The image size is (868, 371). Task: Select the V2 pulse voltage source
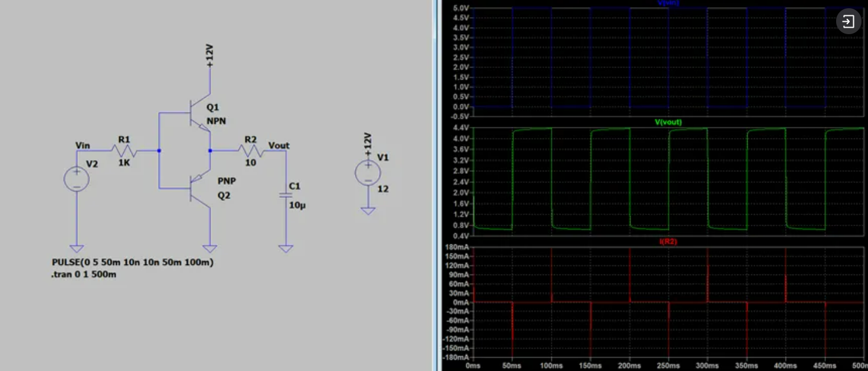[77, 178]
